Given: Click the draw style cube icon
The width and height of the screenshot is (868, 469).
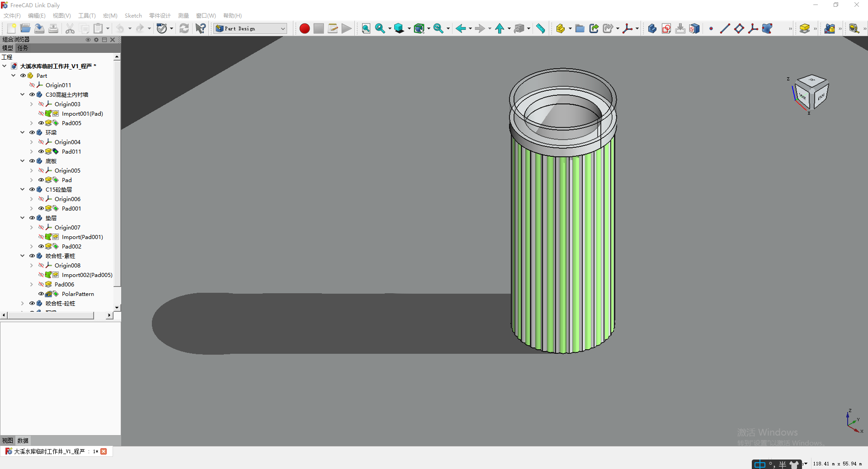Looking at the screenshot, I should point(399,28).
